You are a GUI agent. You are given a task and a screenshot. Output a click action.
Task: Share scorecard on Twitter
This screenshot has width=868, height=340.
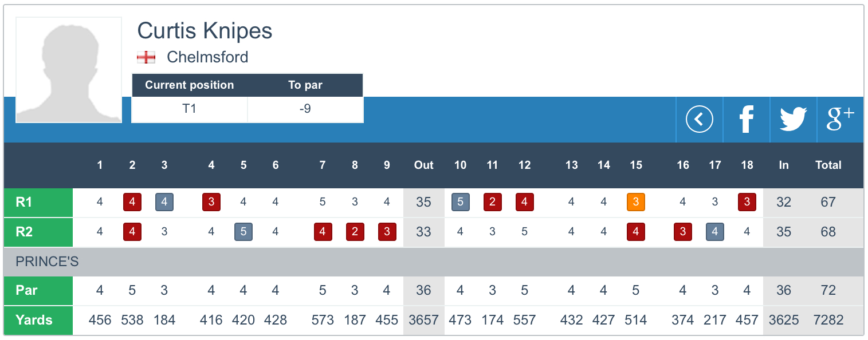793,120
